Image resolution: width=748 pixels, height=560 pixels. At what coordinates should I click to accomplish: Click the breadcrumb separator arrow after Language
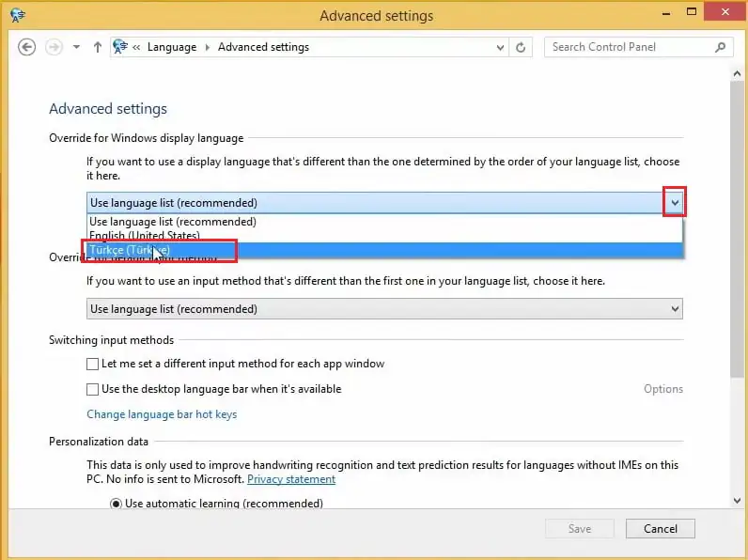[208, 47]
